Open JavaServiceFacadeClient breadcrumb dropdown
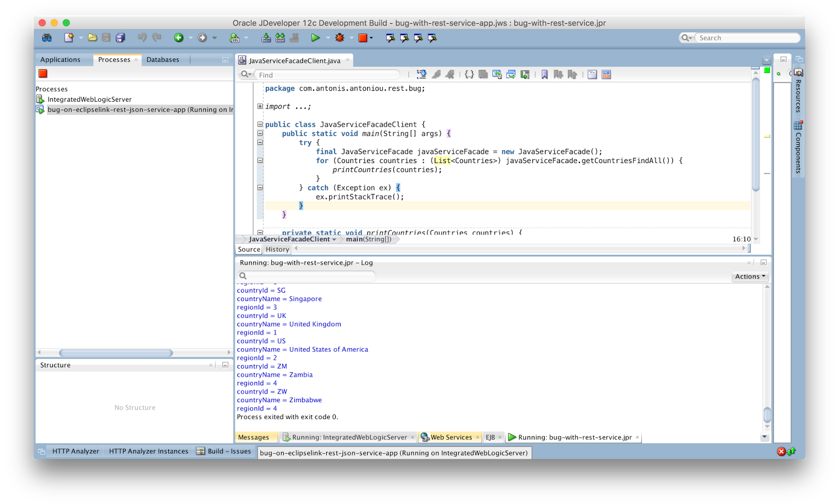This screenshot has height=504, width=839. pyautogui.click(x=334, y=239)
